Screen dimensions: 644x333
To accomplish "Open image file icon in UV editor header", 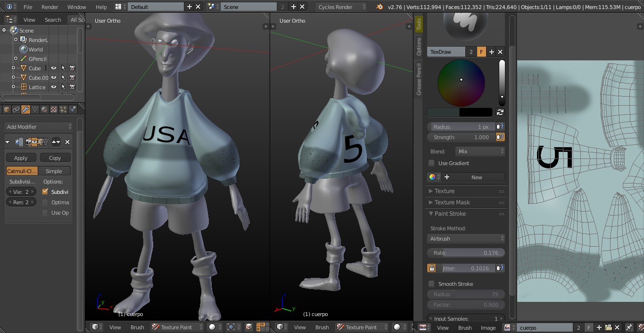I will 608,327.
